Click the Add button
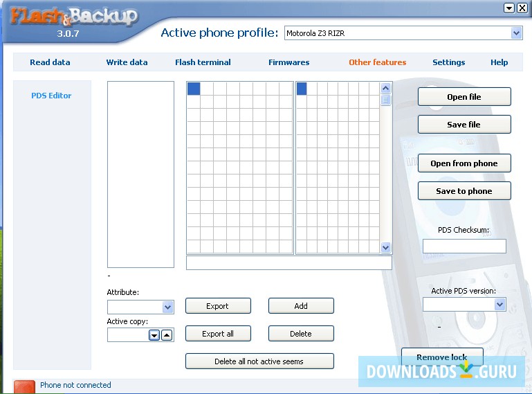The width and height of the screenshot is (532, 394). click(x=301, y=306)
